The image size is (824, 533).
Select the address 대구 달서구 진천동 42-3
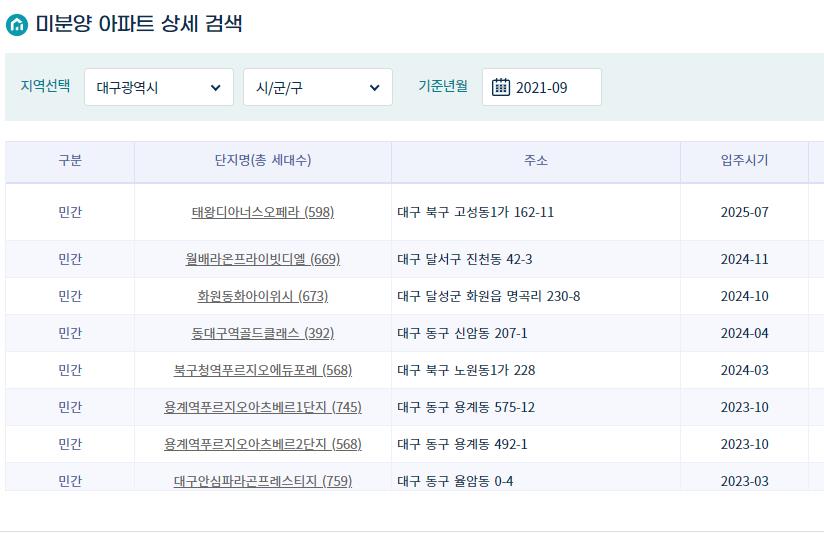tap(465, 259)
